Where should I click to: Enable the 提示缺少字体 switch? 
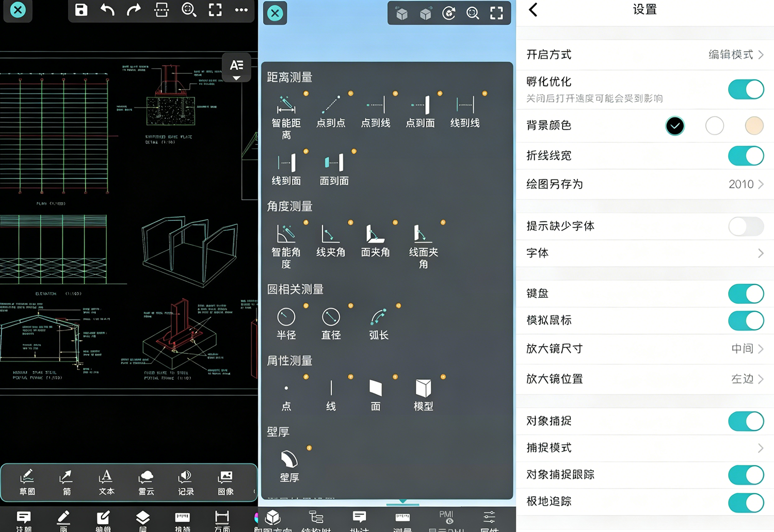click(746, 226)
